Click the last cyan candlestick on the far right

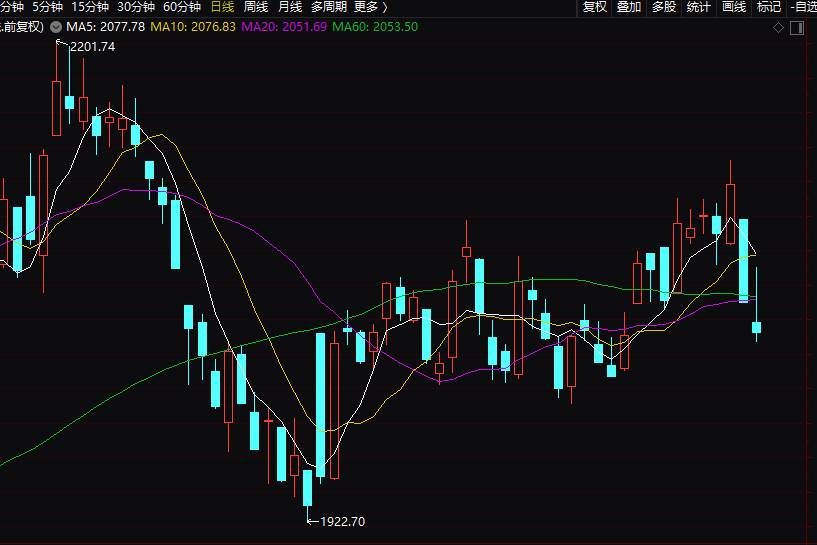(757, 327)
